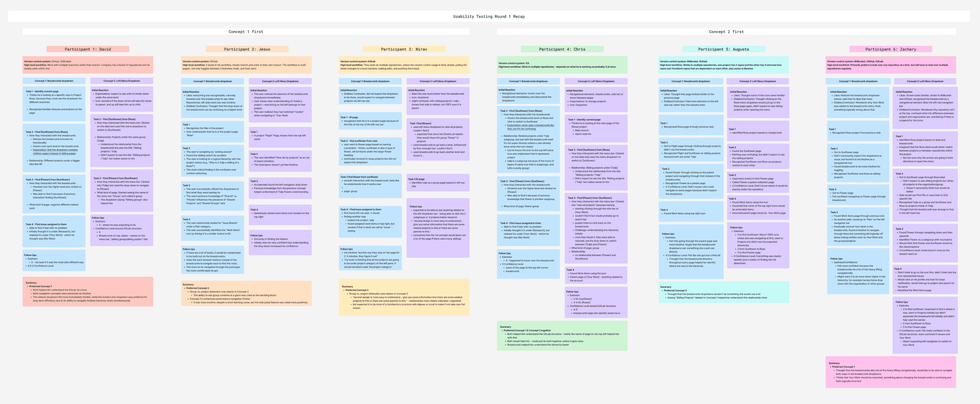This screenshot has height=404, width=980.
Task: Select the Participant 2: Jesus label
Action: point(247,49)
